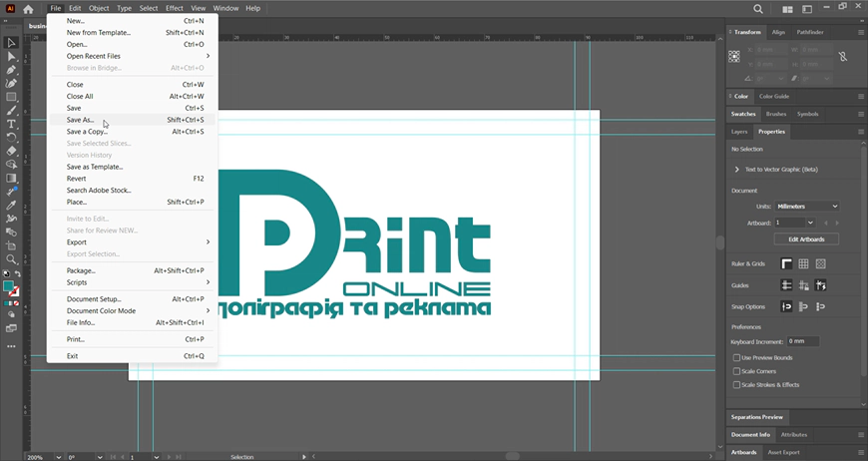Click the Edit Artboards button
868x461 pixels.
click(x=806, y=239)
